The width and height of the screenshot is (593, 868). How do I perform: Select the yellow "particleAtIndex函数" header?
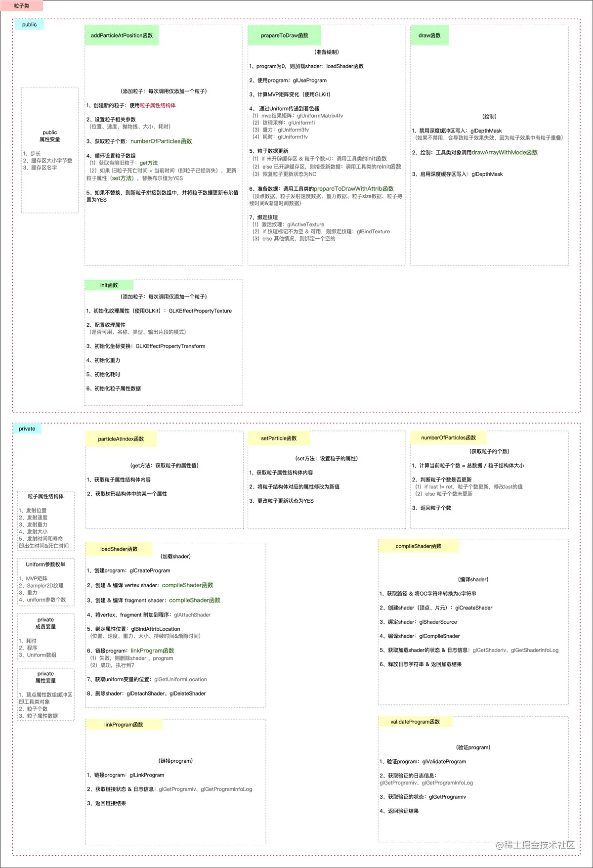tap(121, 439)
